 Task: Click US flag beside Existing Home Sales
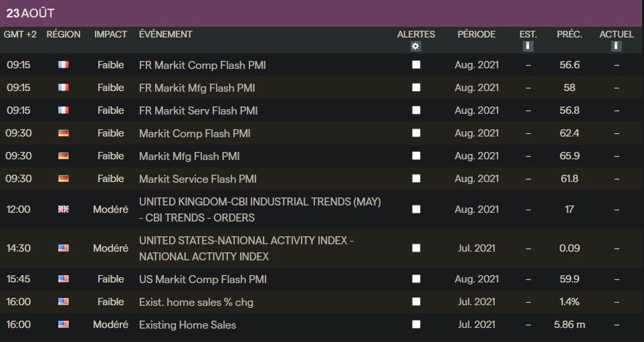pyautogui.click(x=64, y=325)
